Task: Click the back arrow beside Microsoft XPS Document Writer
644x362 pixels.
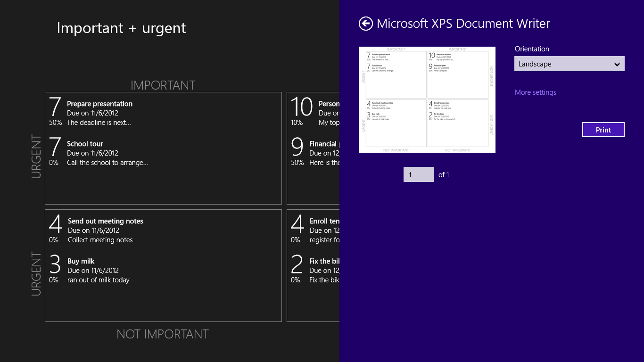Action: 366,24
